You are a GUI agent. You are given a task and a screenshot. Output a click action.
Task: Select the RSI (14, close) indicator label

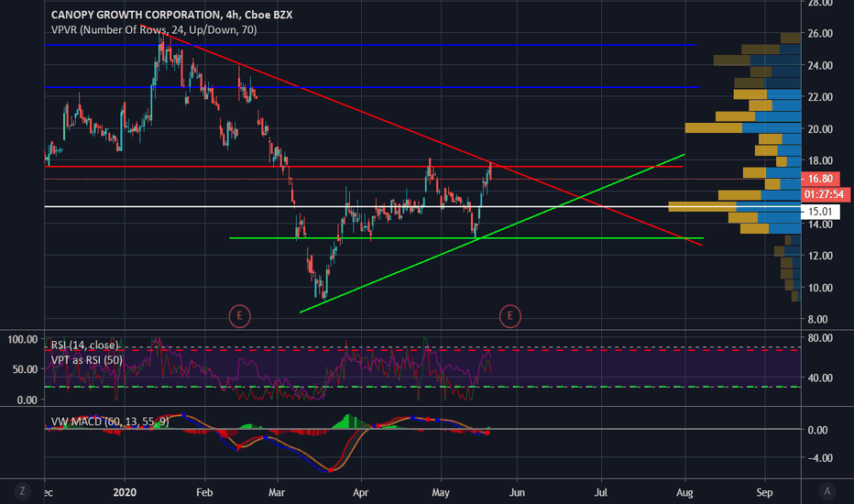click(84, 345)
